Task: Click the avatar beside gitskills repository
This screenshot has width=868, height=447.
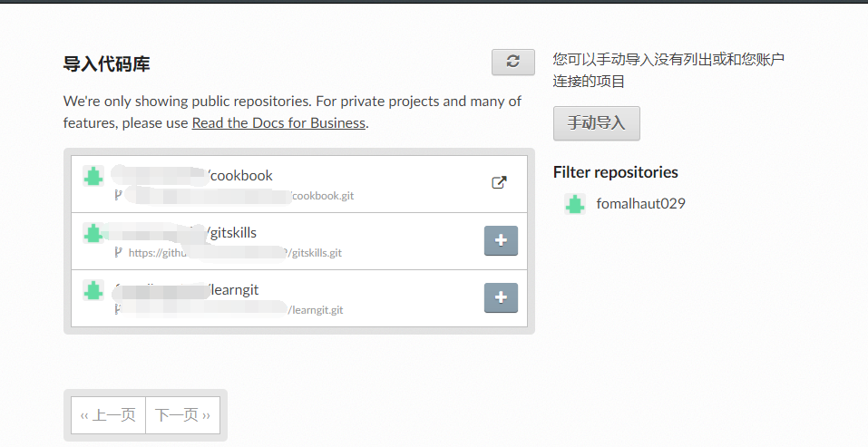Action: click(x=93, y=233)
